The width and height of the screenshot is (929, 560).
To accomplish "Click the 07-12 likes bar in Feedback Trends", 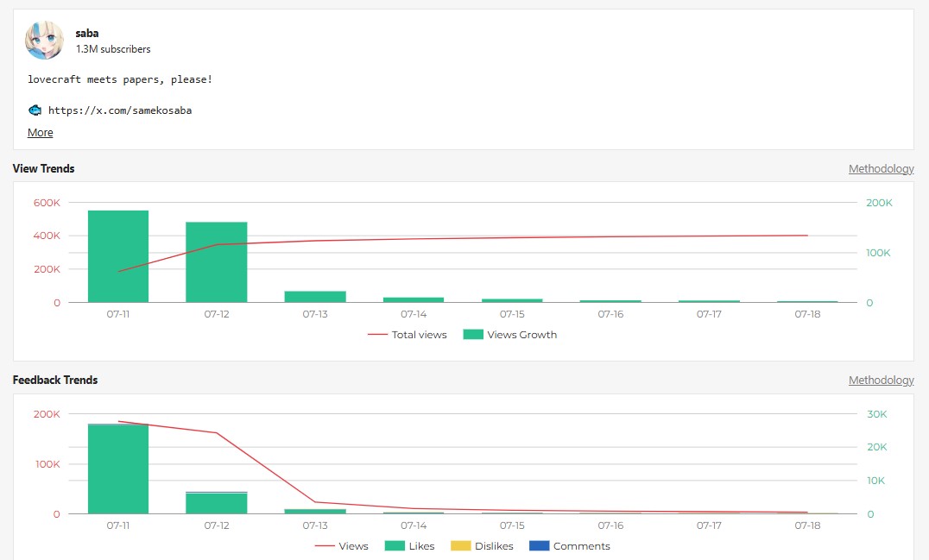I will click(x=216, y=503).
